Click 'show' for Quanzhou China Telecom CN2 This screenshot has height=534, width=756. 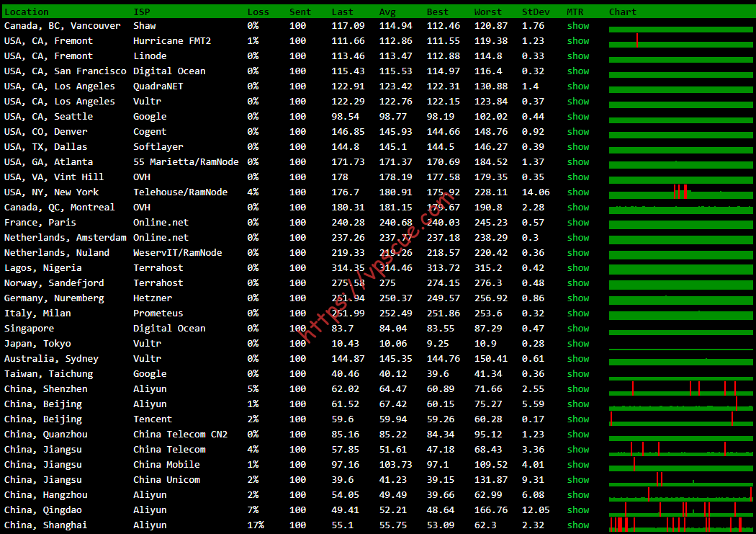coord(578,434)
